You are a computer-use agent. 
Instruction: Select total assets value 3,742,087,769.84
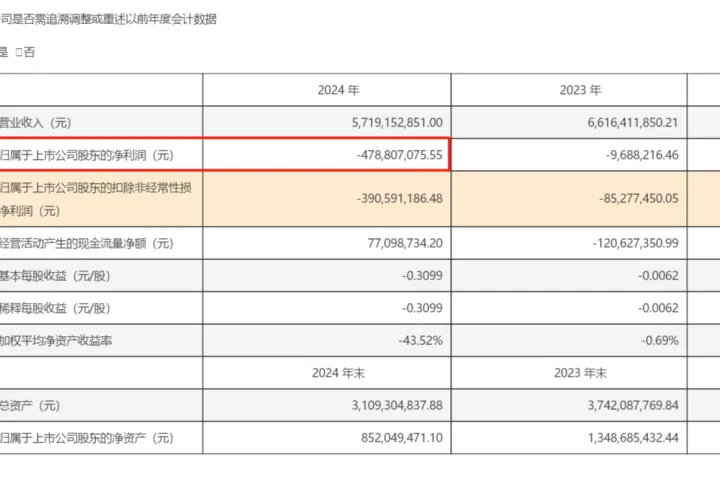(633, 406)
